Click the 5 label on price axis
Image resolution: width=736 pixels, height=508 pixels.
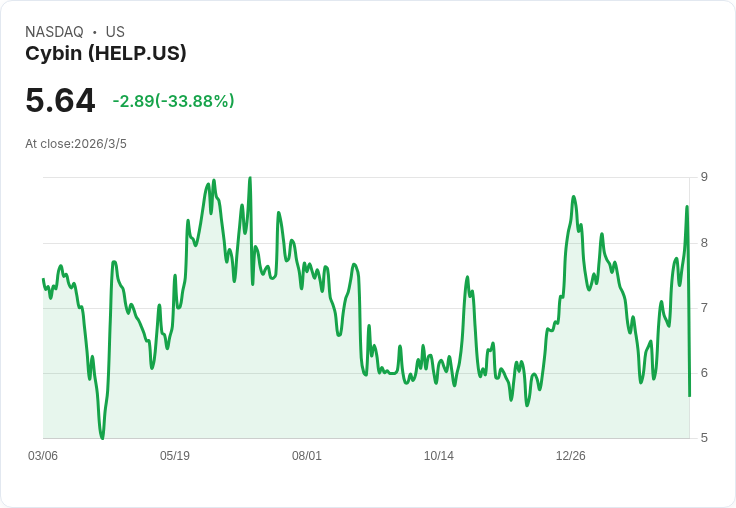pyautogui.click(x=704, y=438)
